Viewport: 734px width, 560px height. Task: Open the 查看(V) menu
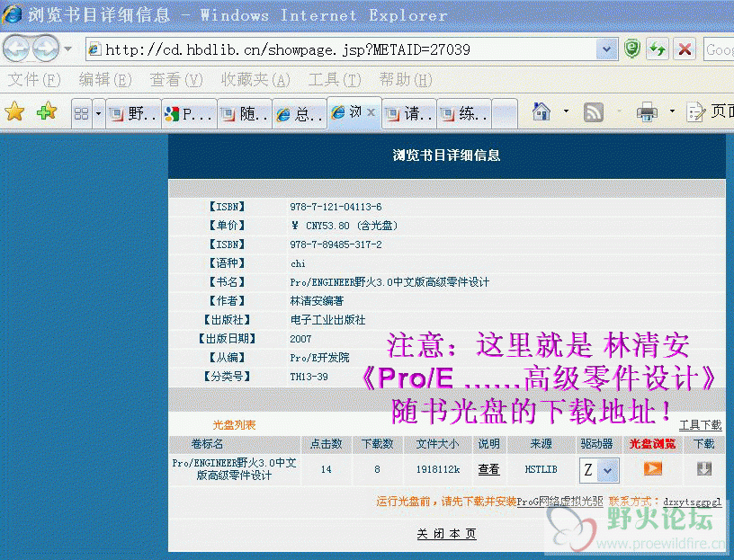[x=176, y=80]
